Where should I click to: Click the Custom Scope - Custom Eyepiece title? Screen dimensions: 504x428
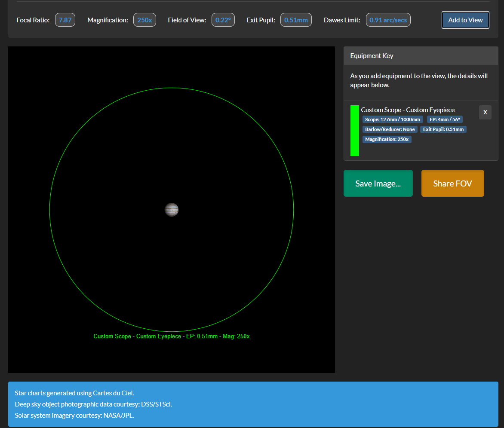[408, 110]
